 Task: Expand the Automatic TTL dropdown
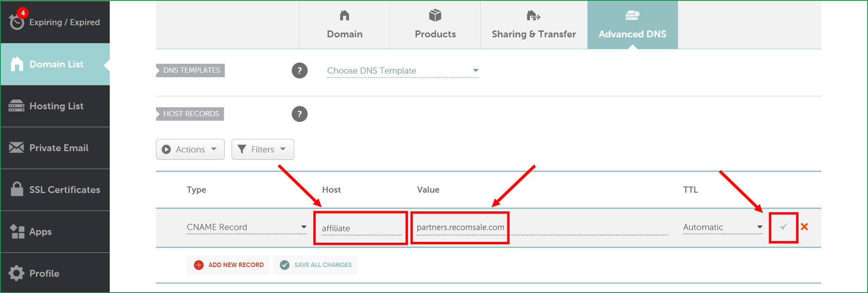pos(723,227)
